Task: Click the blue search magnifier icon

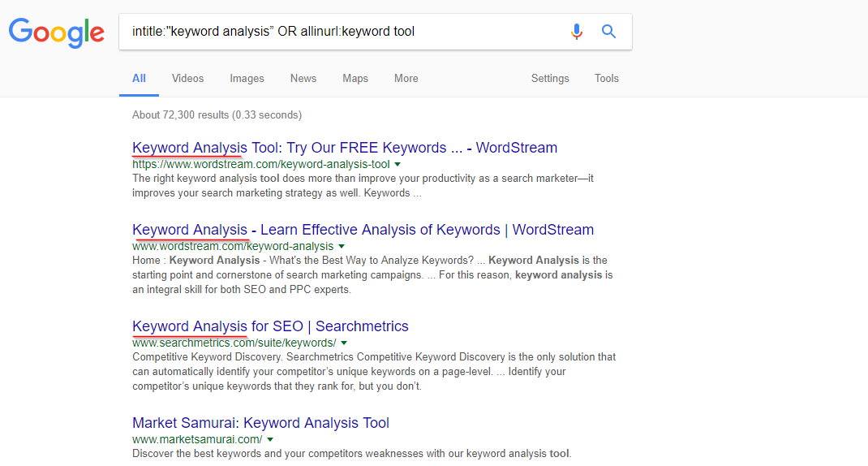Action: pos(608,32)
